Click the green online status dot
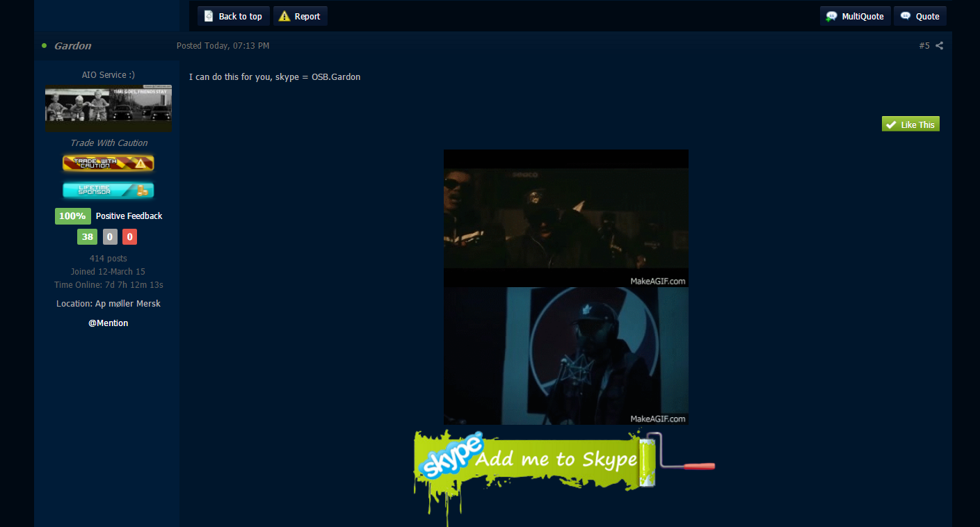Screen dimensions: 980x527 [45, 46]
